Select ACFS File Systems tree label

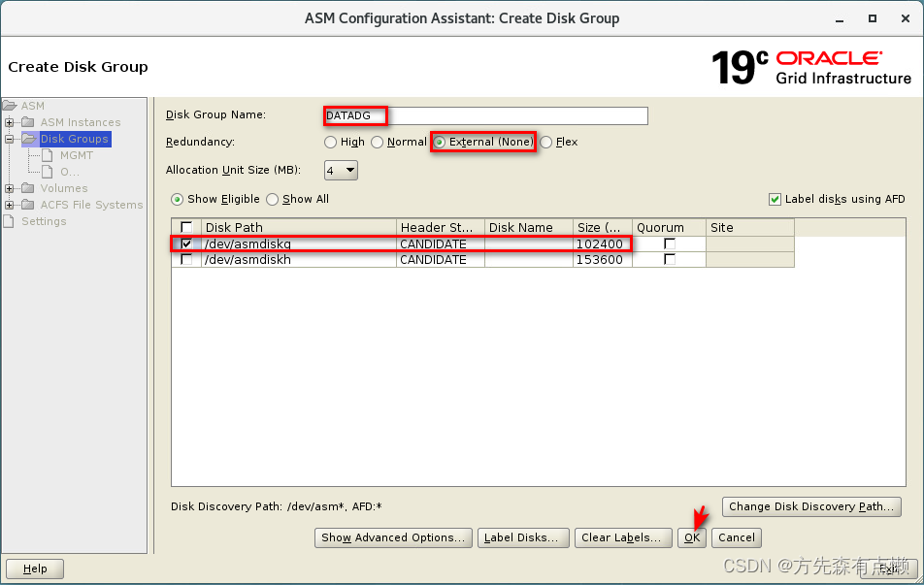(91, 205)
